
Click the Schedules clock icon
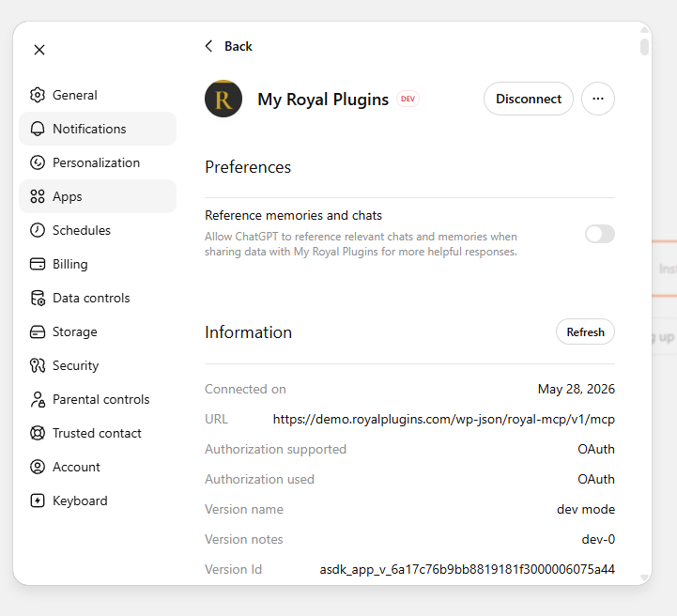38,230
